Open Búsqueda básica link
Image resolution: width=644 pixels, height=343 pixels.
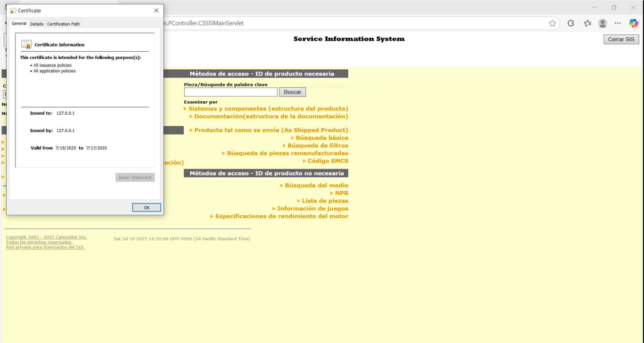(x=322, y=138)
